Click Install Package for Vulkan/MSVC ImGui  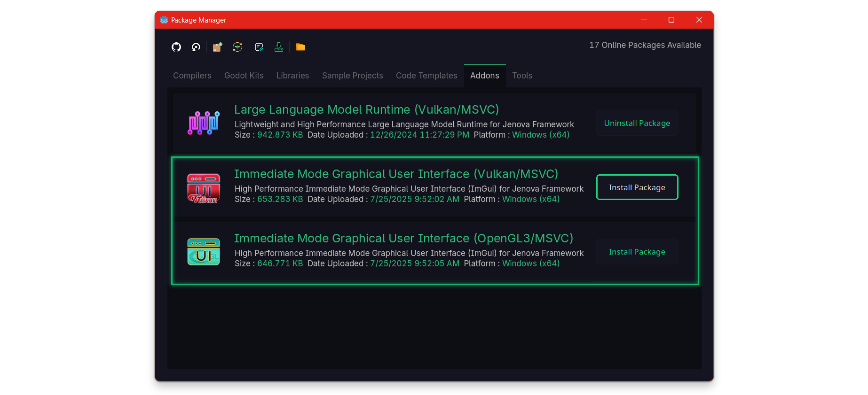(637, 187)
